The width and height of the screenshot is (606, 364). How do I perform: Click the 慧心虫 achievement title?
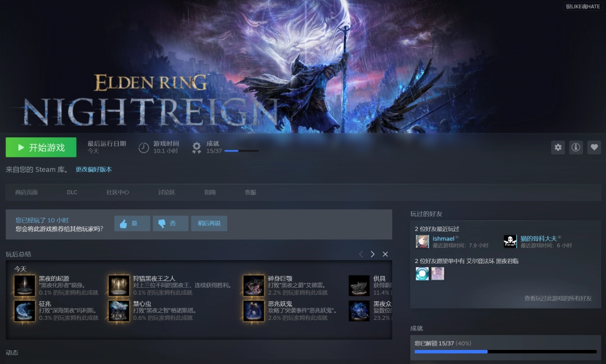[142, 304]
